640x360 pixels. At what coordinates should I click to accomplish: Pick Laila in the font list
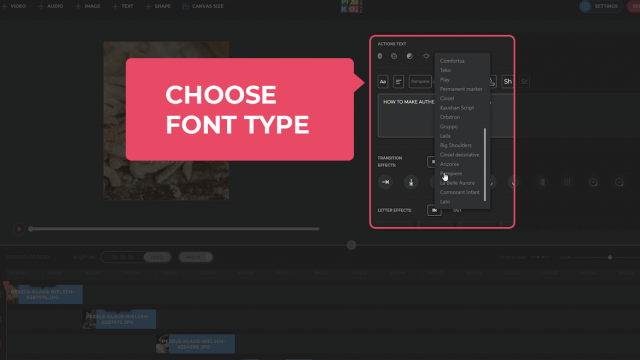click(445, 136)
